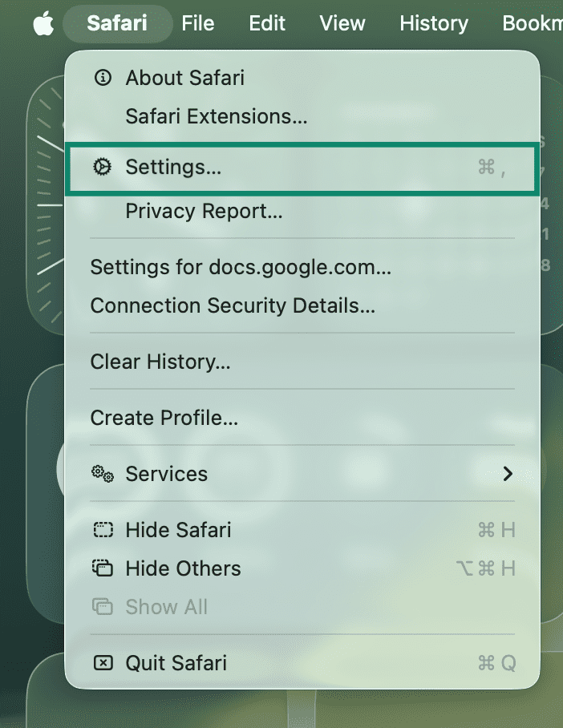This screenshot has height=728, width=563.
Task: Click the Show All windows icon
Action: [102, 607]
